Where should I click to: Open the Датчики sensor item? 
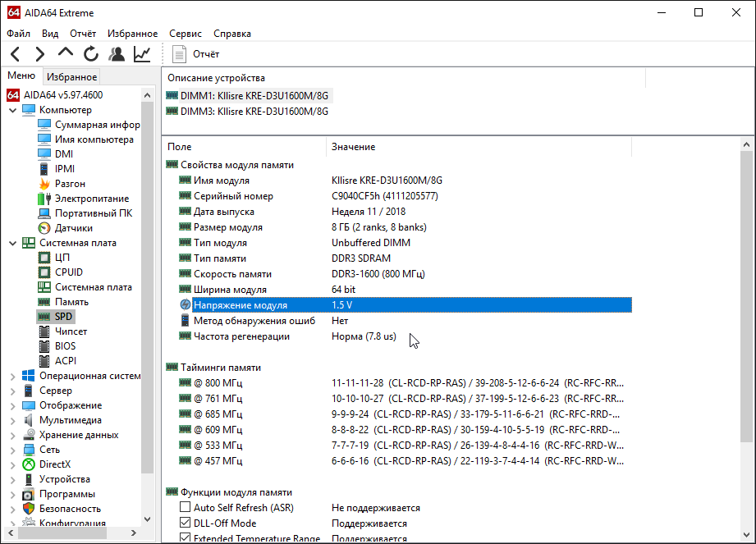73,228
